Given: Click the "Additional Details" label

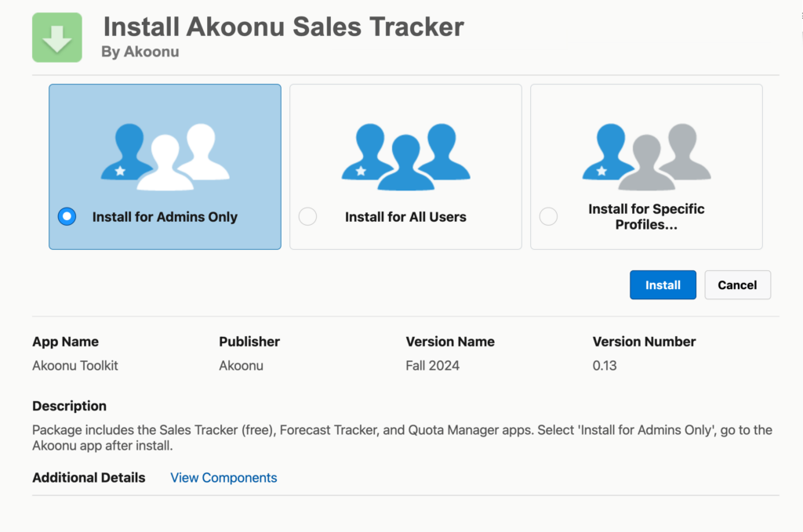Looking at the screenshot, I should click(x=89, y=477).
